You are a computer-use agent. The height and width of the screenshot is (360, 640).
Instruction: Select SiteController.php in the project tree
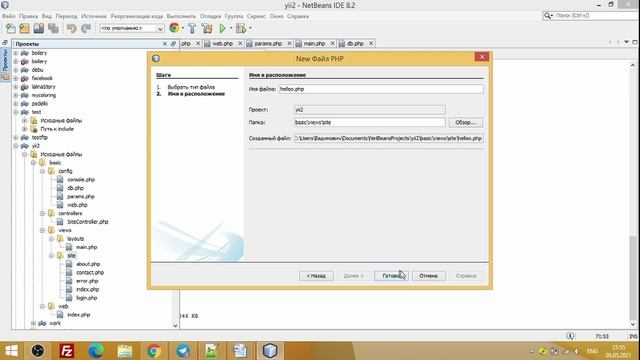(x=87, y=222)
